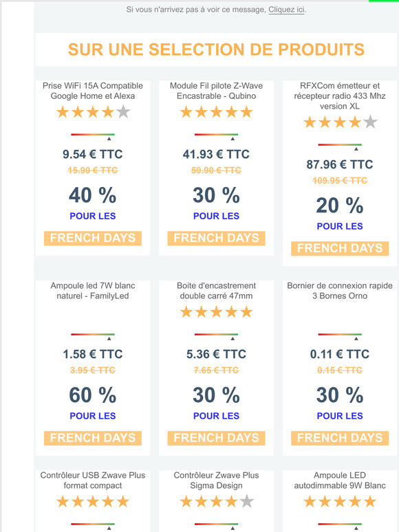Click stars of Contrôleur USB Zwave Plus
Screen dimensions: 399x532
point(93,501)
